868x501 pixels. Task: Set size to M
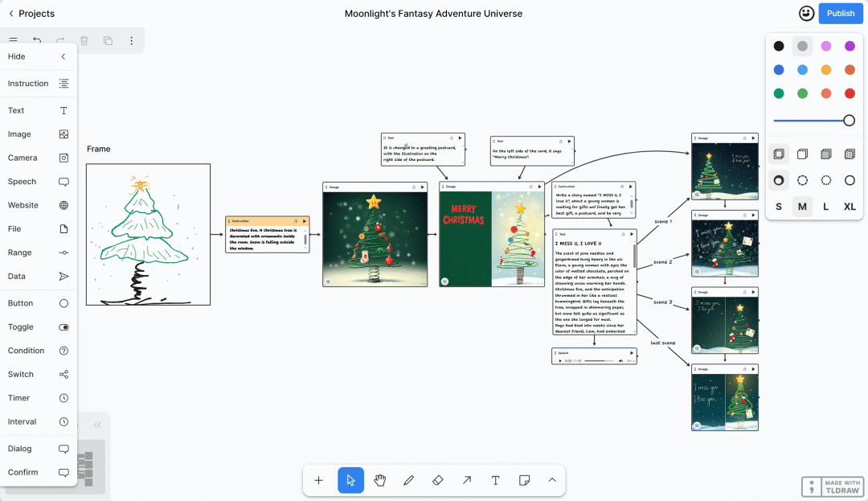tap(802, 207)
